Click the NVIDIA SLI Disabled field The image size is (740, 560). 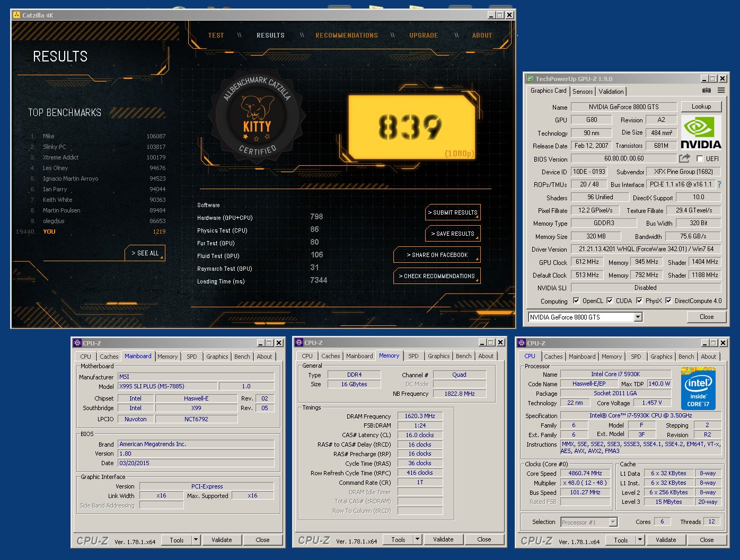coord(646,288)
